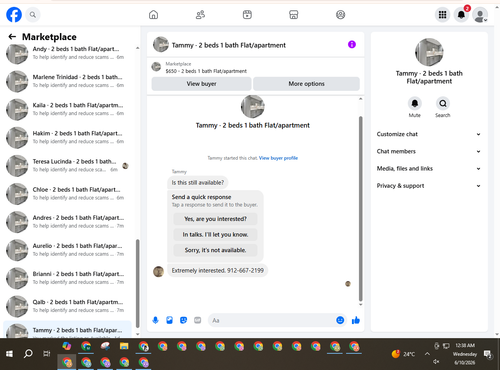Send quick response 'In talks. I'll let you know.'

[215, 235]
